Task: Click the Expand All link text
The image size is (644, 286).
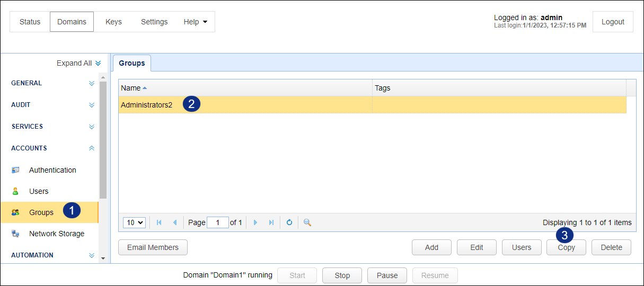Action: 74,63
